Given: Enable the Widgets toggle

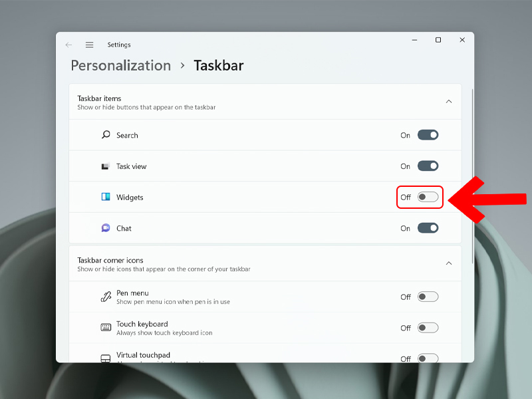Looking at the screenshot, I should pos(428,197).
